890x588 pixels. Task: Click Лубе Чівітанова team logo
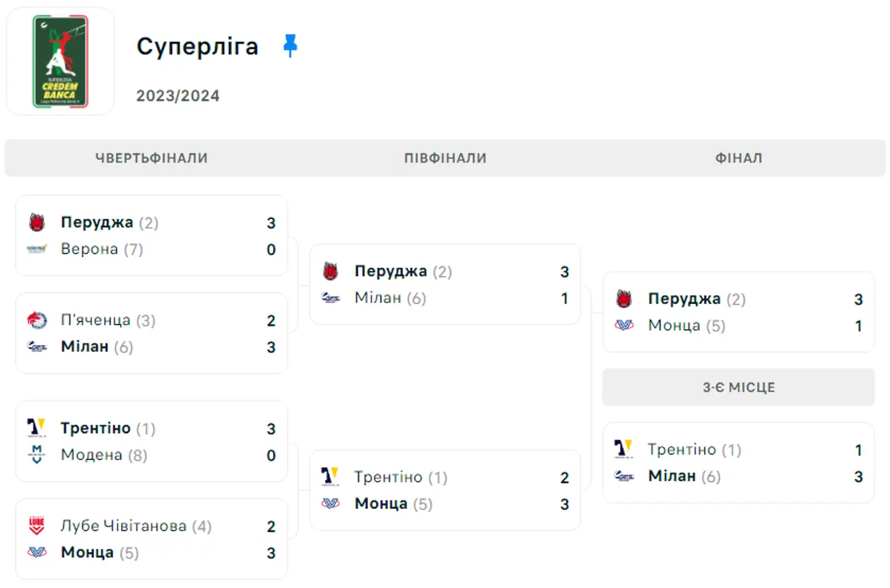pyautogui.click(x=37, y=526)
